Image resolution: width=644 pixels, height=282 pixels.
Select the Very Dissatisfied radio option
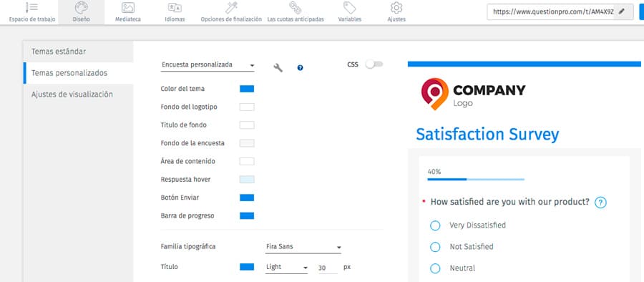[435, 225]
